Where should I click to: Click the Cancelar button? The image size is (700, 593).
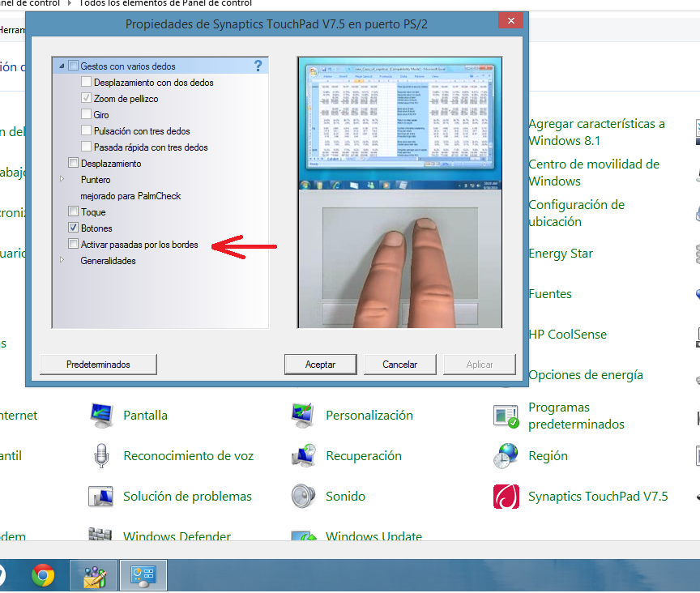[x=400, y=365]
